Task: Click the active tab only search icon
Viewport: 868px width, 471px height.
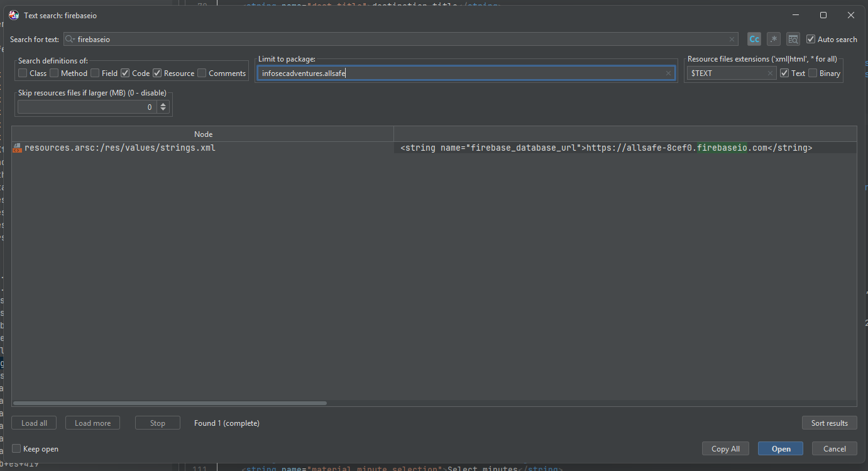Action: coord(793,39)
